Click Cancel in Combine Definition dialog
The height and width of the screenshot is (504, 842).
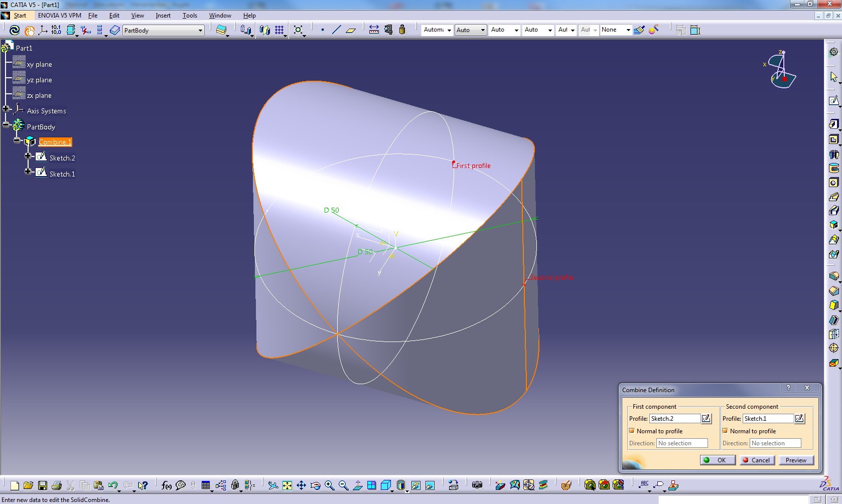(757, 460)
